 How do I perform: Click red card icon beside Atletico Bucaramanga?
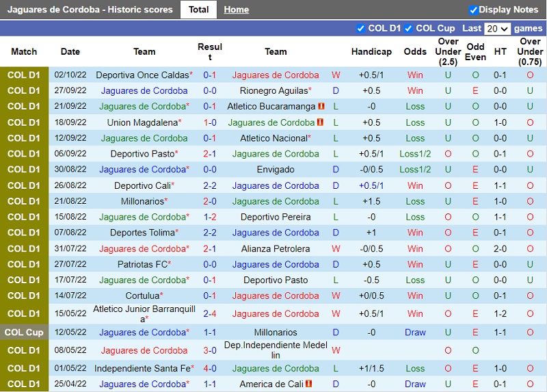tap(321, 106)
